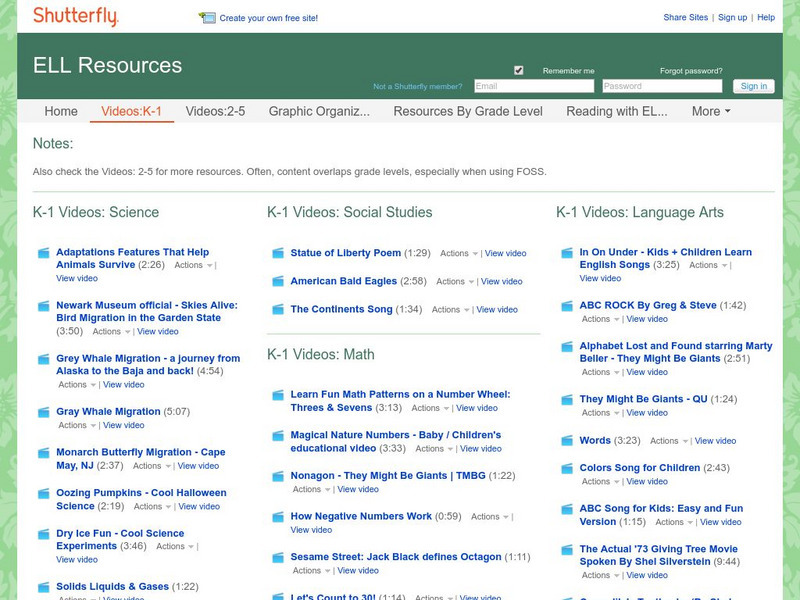Toggle the Remember me checkbox
800x600 pixels.
517,71
